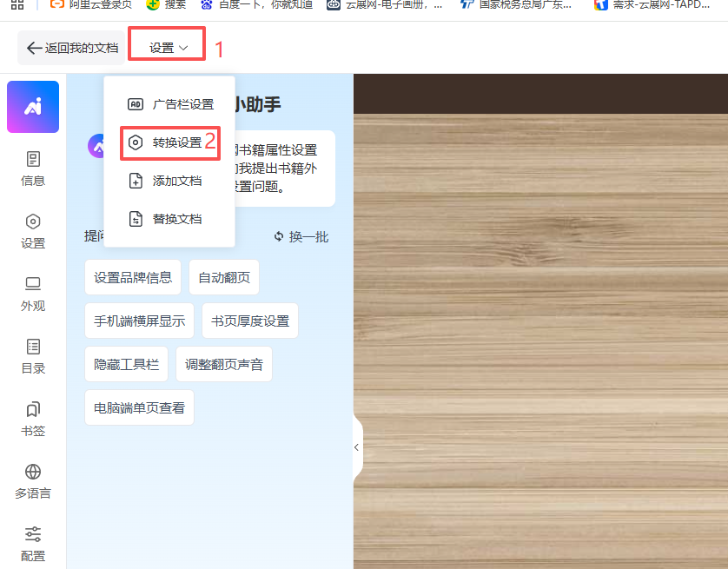
Task: Choose 替换文档 menu entry
Action: coord(170,219)
